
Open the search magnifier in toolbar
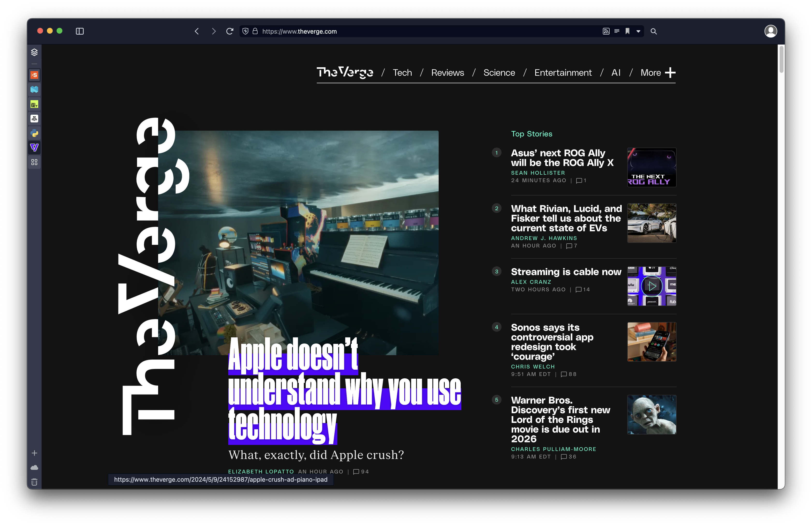point(654,31)
